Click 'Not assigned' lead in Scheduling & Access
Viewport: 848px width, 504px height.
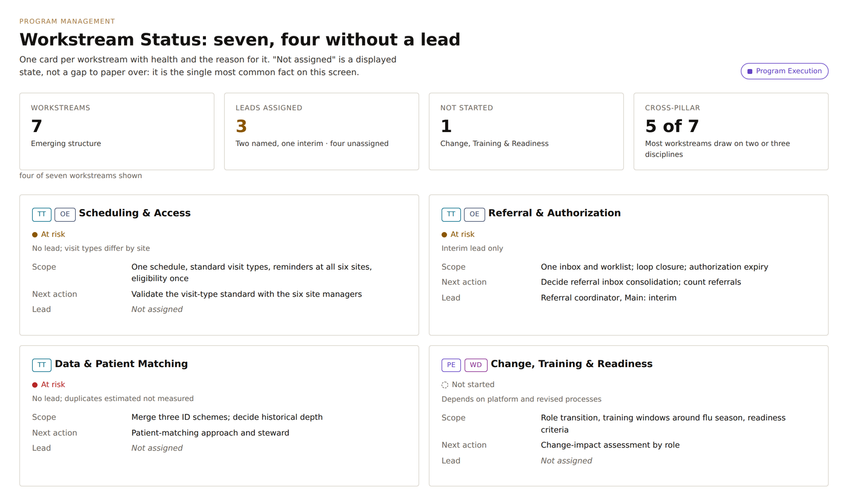[157, 310]
